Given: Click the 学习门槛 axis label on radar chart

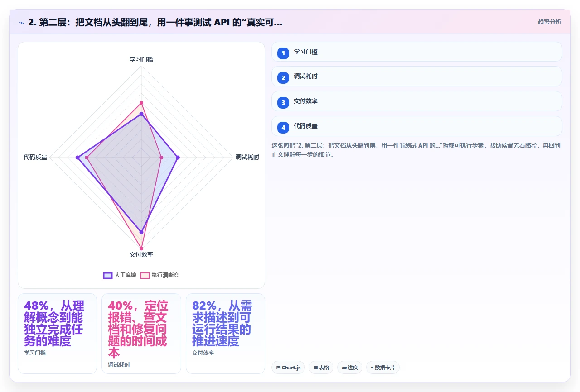Looking at the screenshot, I should click(x=141, y=59).
